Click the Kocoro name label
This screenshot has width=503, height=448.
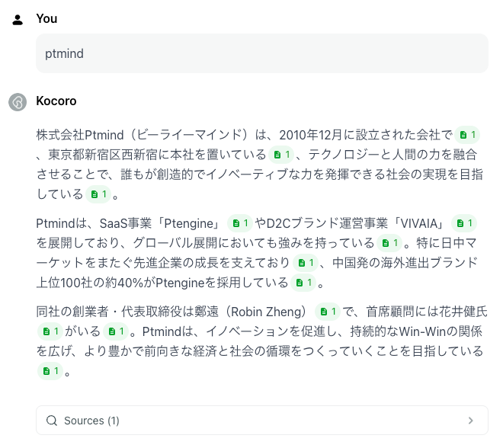tap(56, 101)
